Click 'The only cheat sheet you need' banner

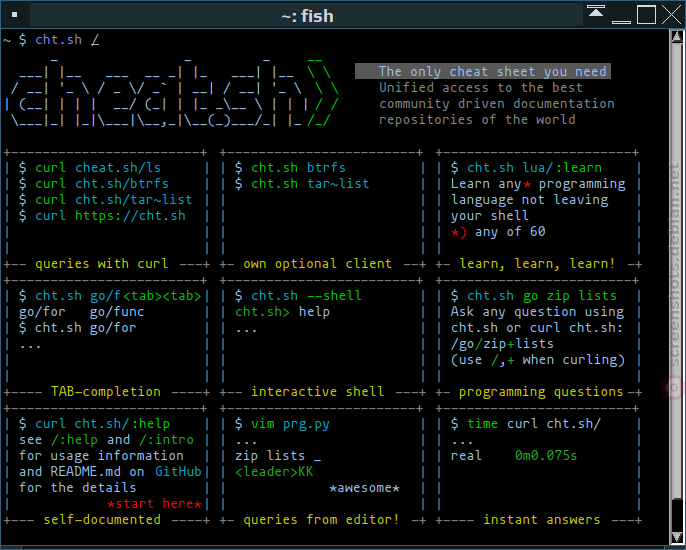tap(483, 71)
